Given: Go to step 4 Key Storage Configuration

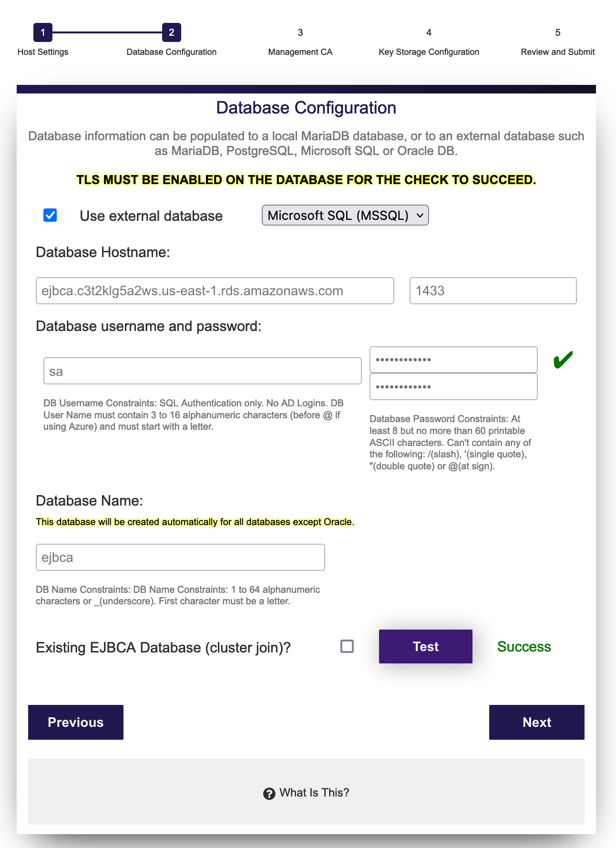Looking at the screenshot, I should click(x=429, y=32).
